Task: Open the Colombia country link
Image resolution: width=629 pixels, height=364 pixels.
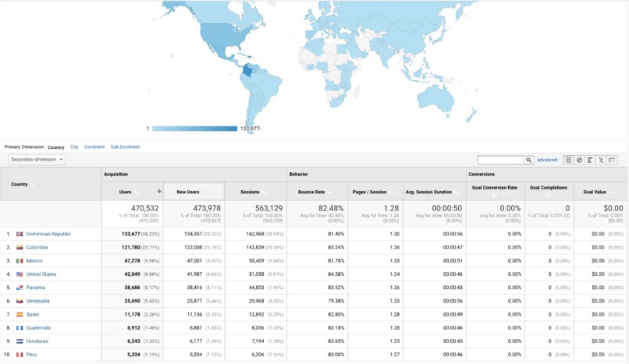Action: 37,247
